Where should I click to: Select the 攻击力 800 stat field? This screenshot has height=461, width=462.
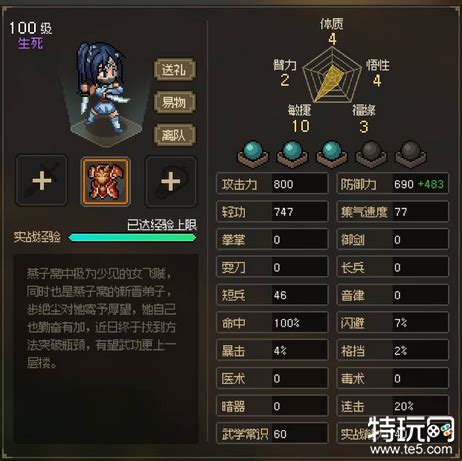(x=272, y=184)
